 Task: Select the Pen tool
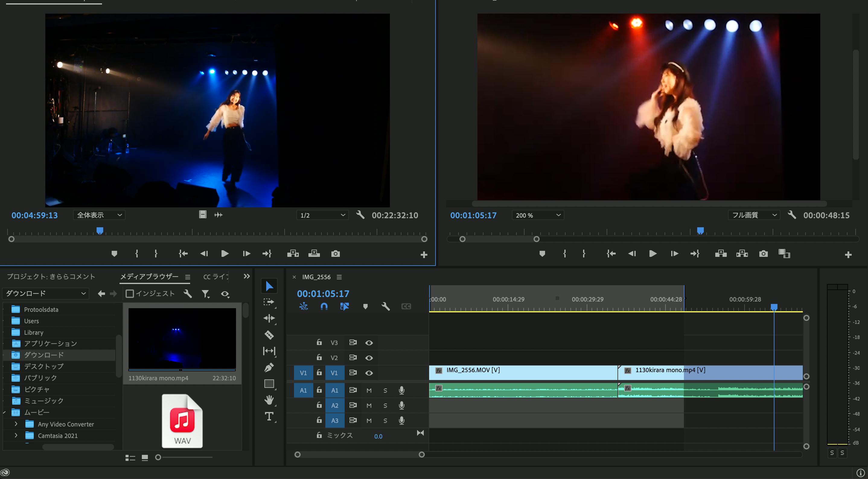coord(269,367)
